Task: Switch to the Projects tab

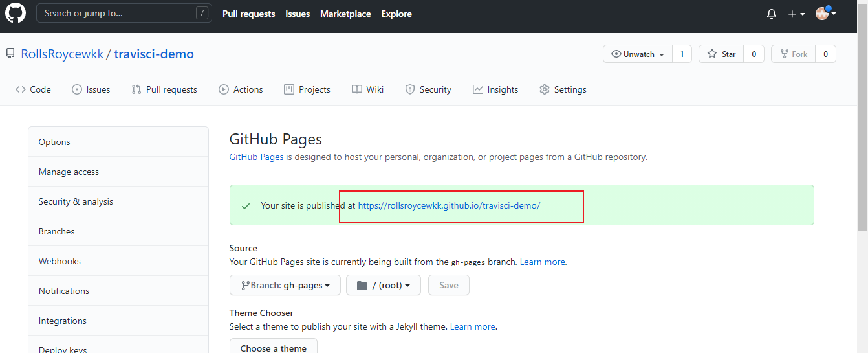Action: (307, 89)
